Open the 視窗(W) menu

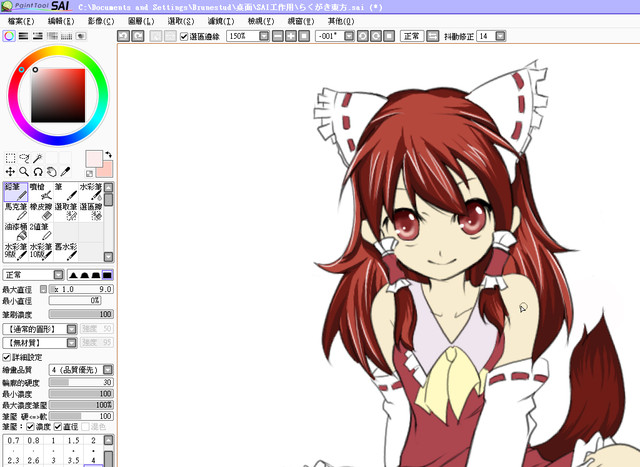pos(301,21)
